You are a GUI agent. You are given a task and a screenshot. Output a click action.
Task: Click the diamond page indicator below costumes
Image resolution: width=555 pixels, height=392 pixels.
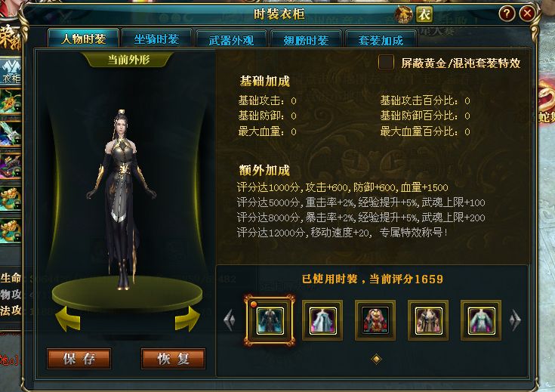tap(376, 359)
